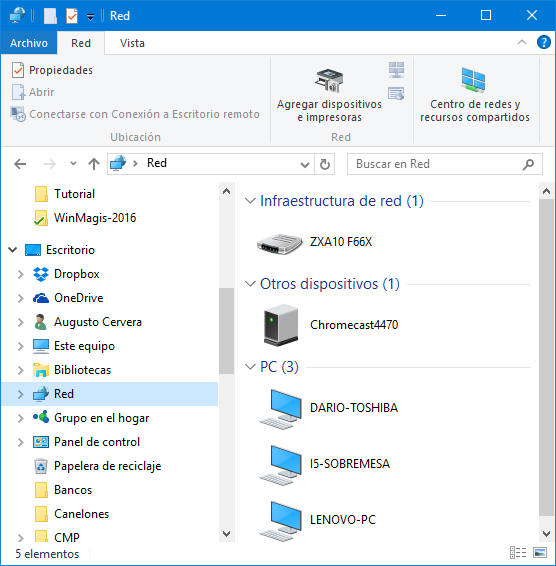556x566 pixels.
Task: Switch to the Vista ribbon tab
Action: coord(132,43)
